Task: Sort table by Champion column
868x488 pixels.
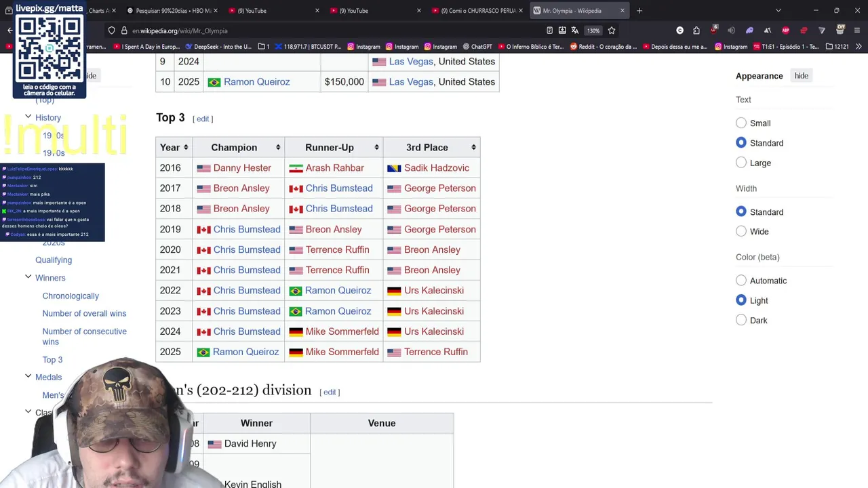Action: point(239,148)
